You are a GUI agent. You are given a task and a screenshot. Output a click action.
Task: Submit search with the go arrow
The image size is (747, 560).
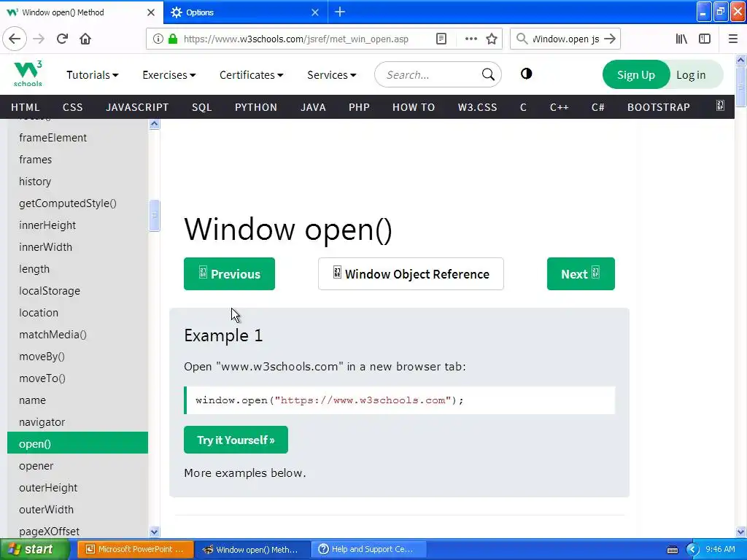click(610, 39)
